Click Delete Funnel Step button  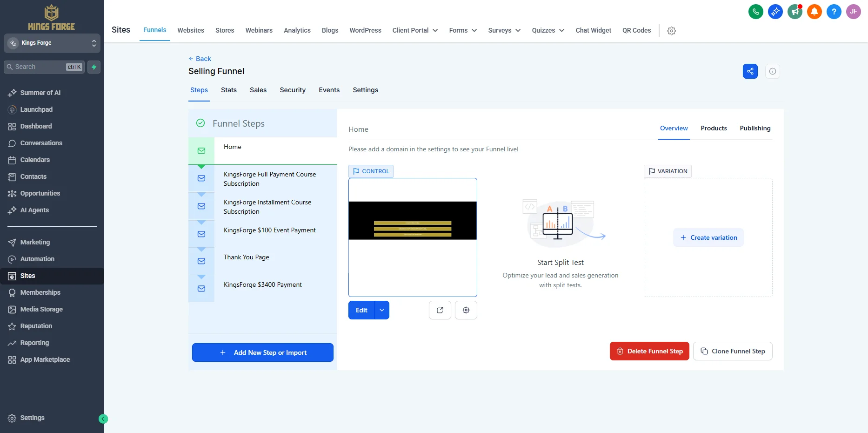(x=649, y=351)
